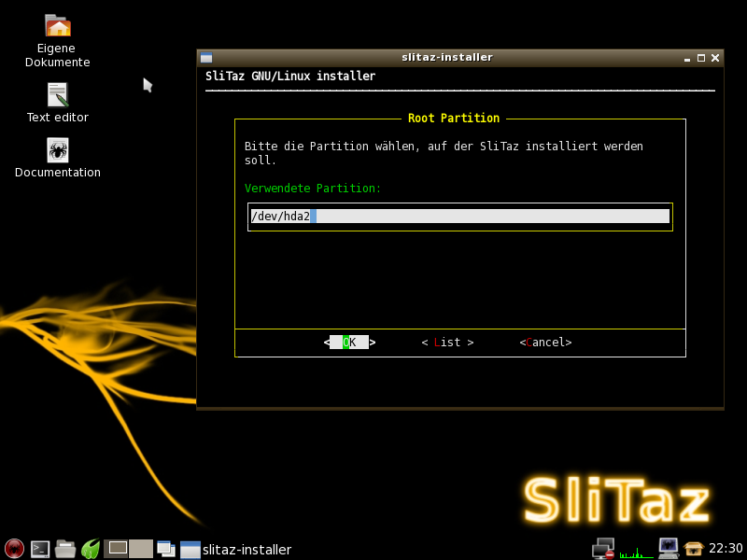Launch the terminal from the taskbar

[40, 549]
